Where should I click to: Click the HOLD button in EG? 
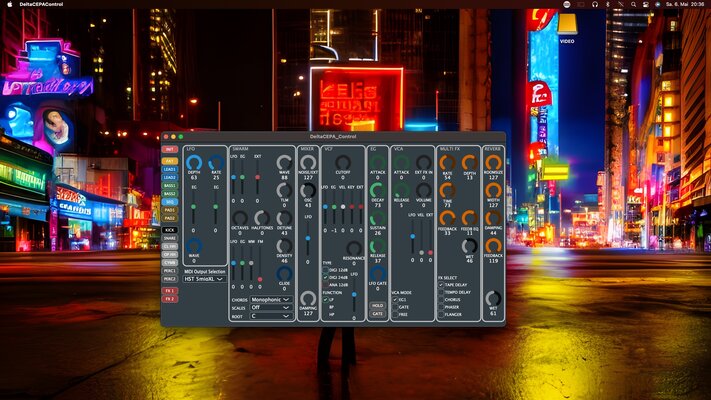(x=377, y=306)
